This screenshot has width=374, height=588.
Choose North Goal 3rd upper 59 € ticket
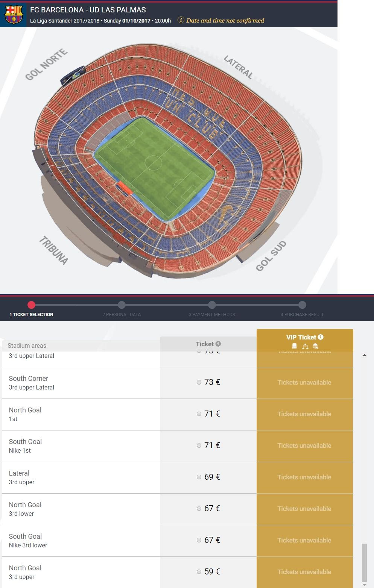(x=199, y=572)
